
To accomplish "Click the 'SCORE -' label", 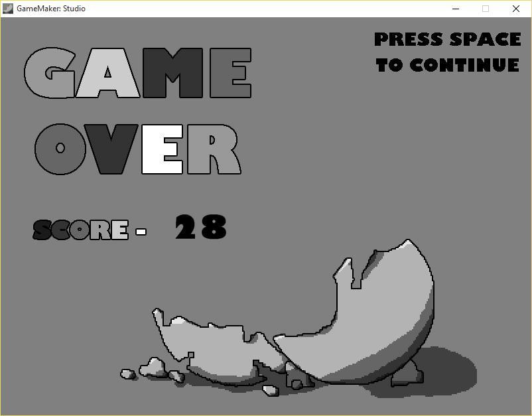I will 90,230.
